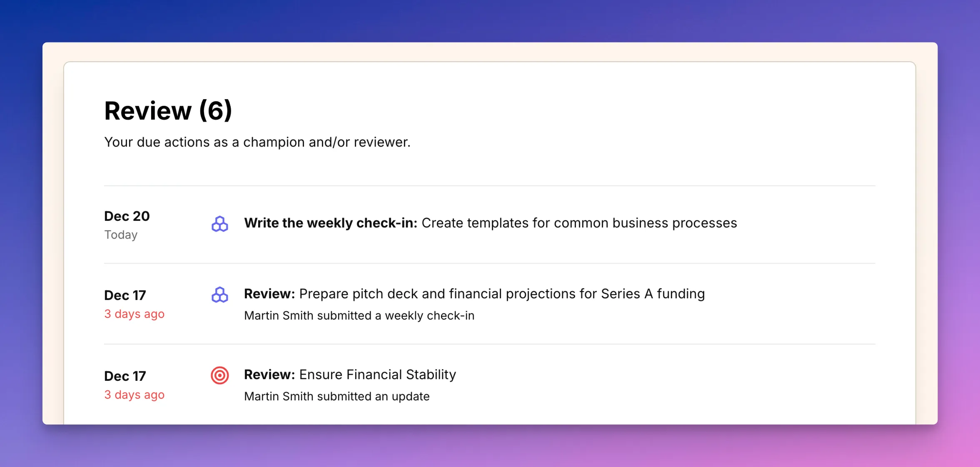Click the Dec 17 date on pitch deck row
Screen dimensions: 980x467
[x=125, y=295]
